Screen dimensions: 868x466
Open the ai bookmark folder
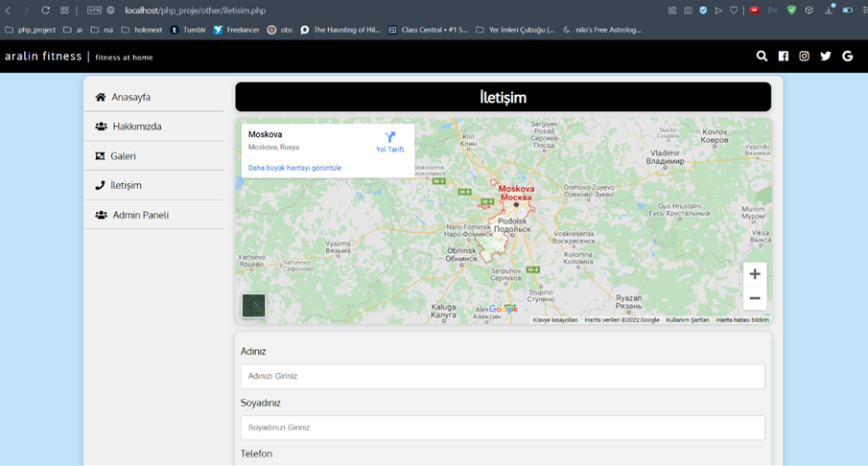pos(73,30)
